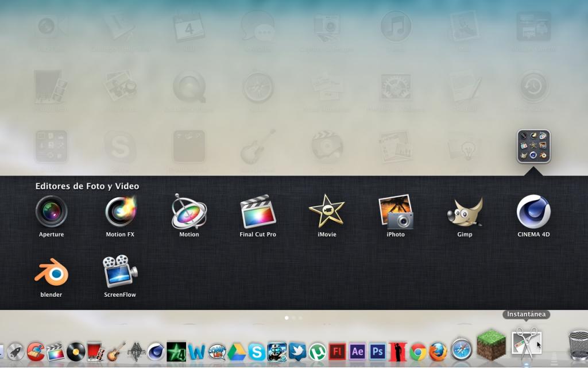Open the Motion app icon
The width and height of the screenshot is (588, 368).
(189, 212)
